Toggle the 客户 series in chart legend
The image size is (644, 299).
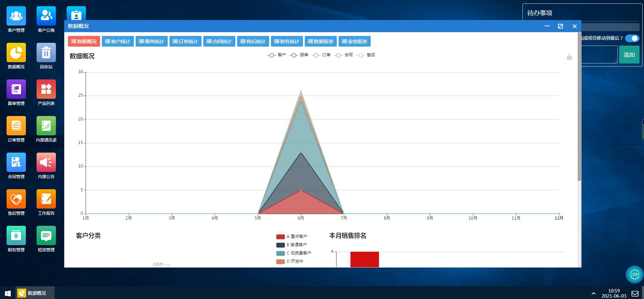277,55
